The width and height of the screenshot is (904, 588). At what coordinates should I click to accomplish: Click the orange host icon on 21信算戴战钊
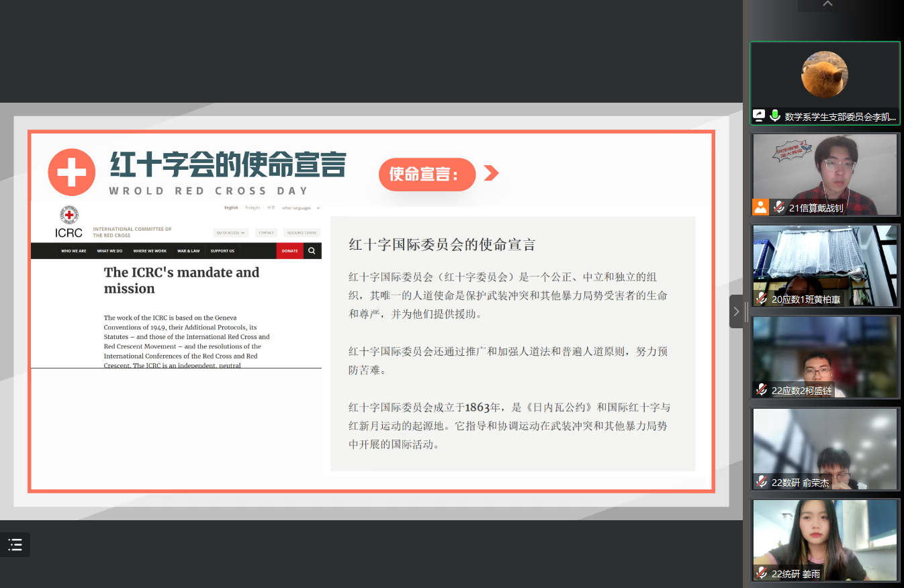coord(760,207)
